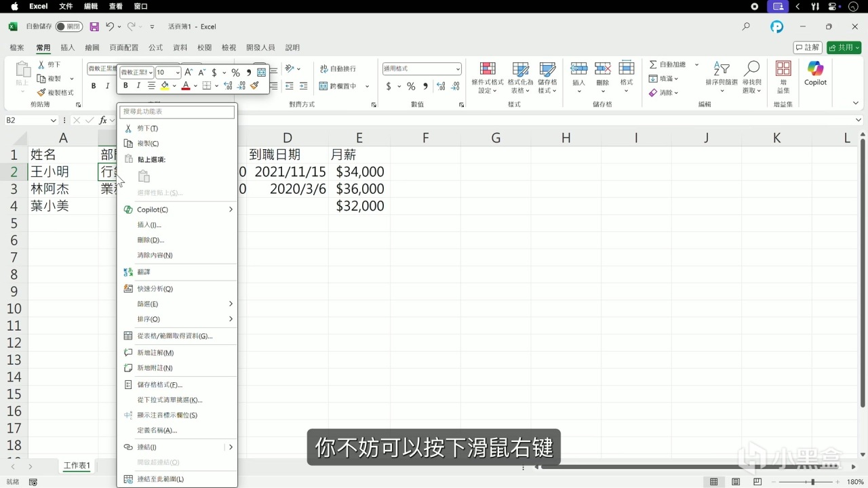Viewport: 868px width, 488px height.
Task: Click the Undo arrow icon
Action: coord(110,26)
